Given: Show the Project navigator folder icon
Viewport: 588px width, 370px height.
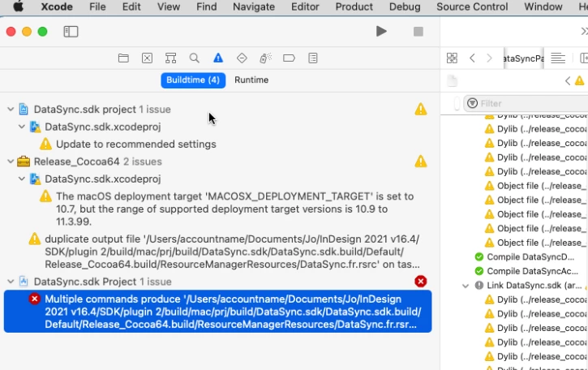Looking at the screenshot, I should coord(123,58).
